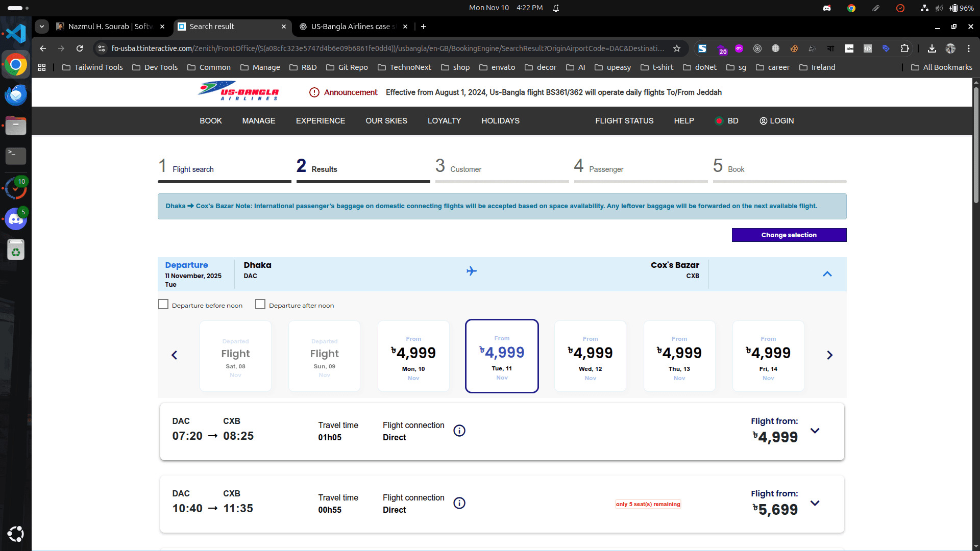Open the HOLIDAYS menu item
This screenshot has height=551, width=980.
click(500, 121)
